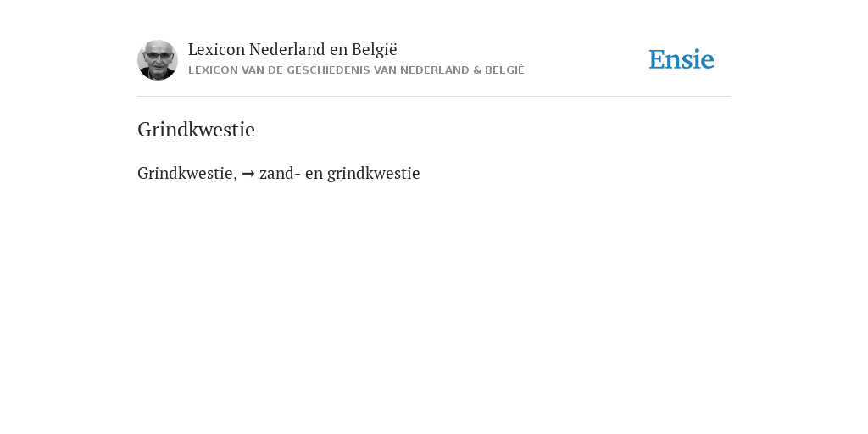Click the horizontal divider under the header
Image resolution: width=868 pixels, height=434 pixels.
(434, 97)
